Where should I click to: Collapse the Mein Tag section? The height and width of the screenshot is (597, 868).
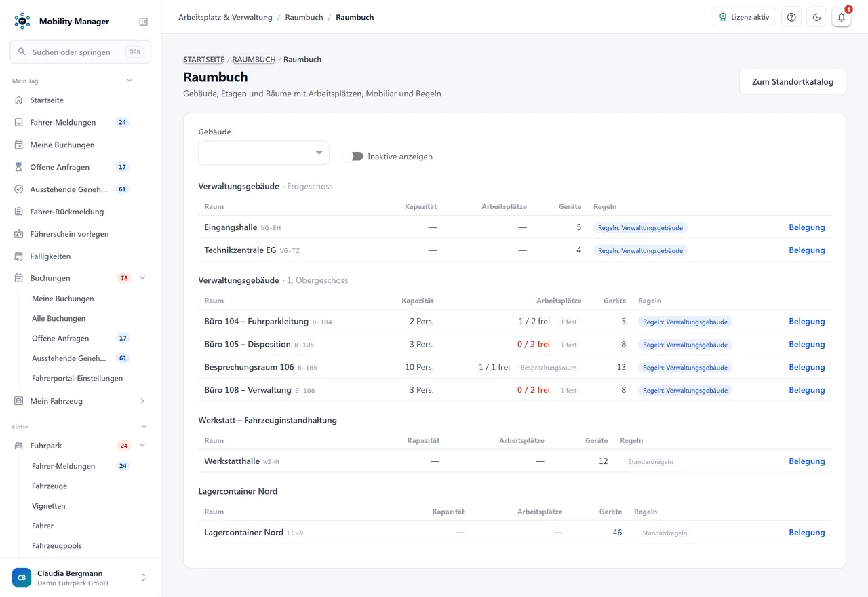pos(130,81)
